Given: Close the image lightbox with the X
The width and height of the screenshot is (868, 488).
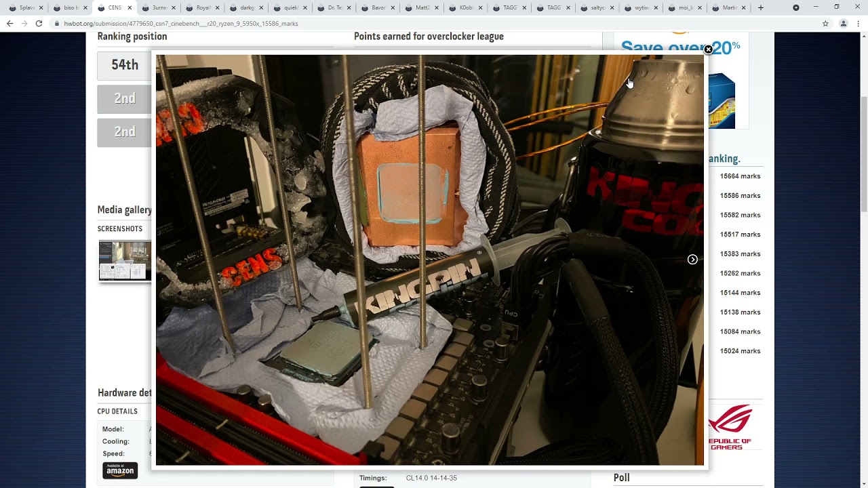Looking at the screenshot, I should pyautogui.click(x=708, y=49).
